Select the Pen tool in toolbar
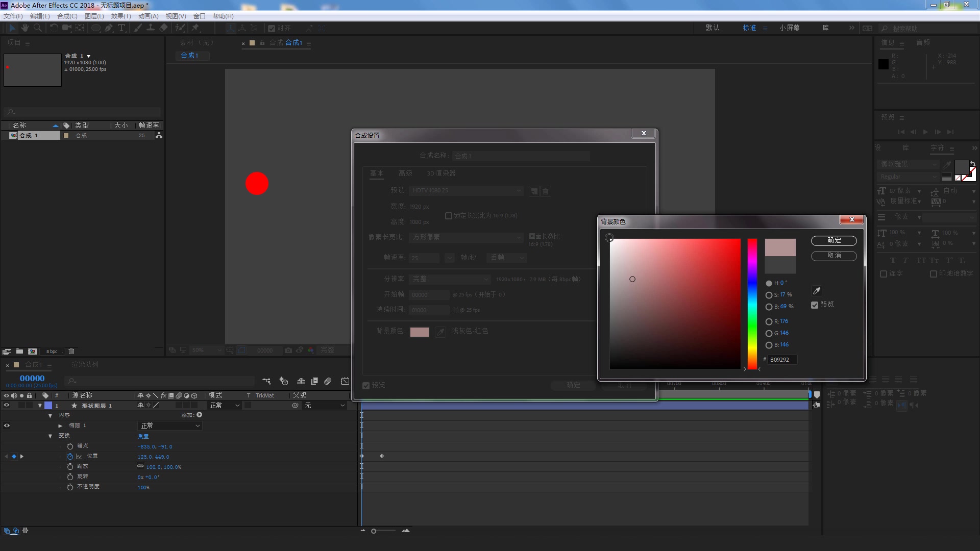The image size is (980, 551). click(109, 28)
